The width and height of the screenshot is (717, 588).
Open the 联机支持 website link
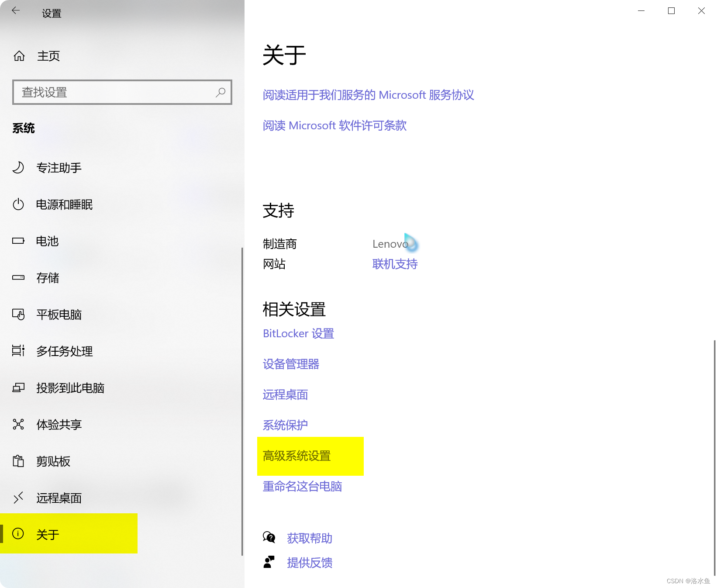click(395, 264)
